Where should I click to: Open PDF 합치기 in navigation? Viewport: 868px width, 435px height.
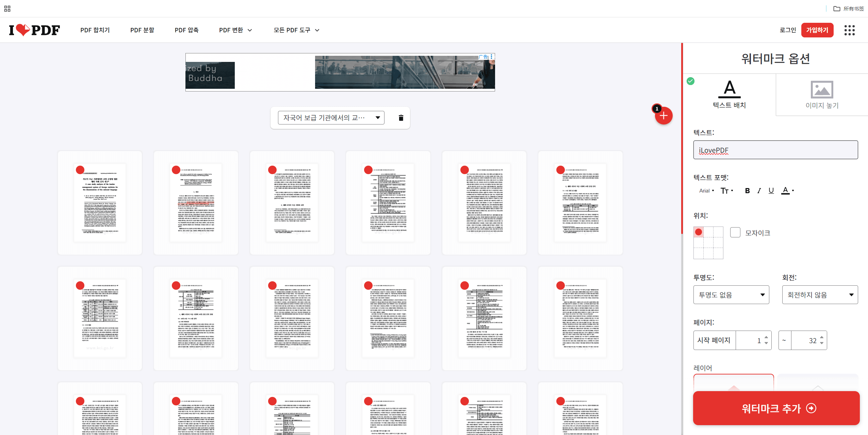pos(95,30)
